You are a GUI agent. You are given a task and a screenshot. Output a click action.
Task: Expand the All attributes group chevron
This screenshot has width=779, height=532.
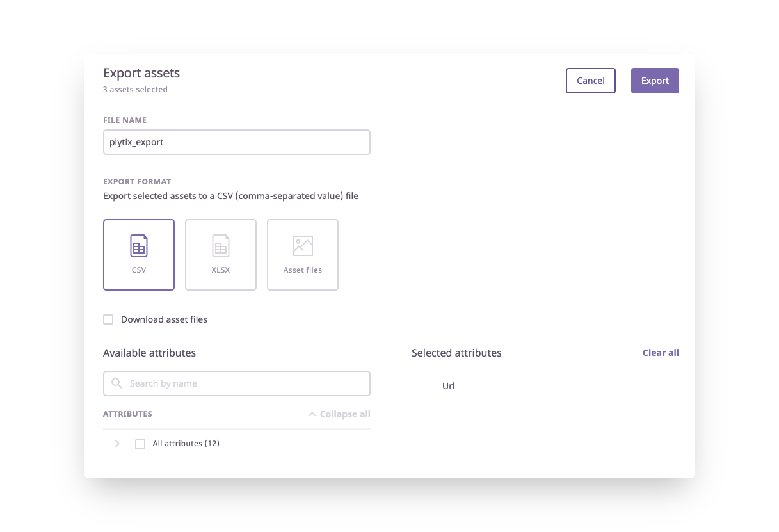coord(117,444)
